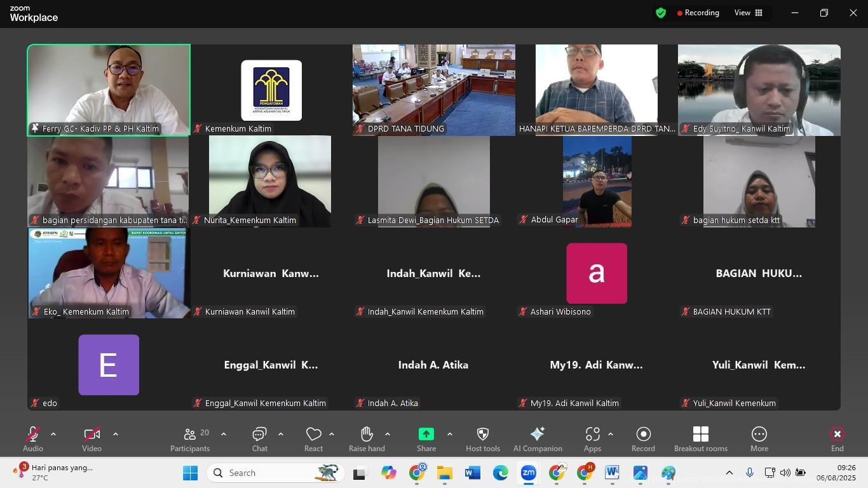Click the React heart icon
Image resolution: width=868 pixels, height=488 pixels.
point(313,434)
